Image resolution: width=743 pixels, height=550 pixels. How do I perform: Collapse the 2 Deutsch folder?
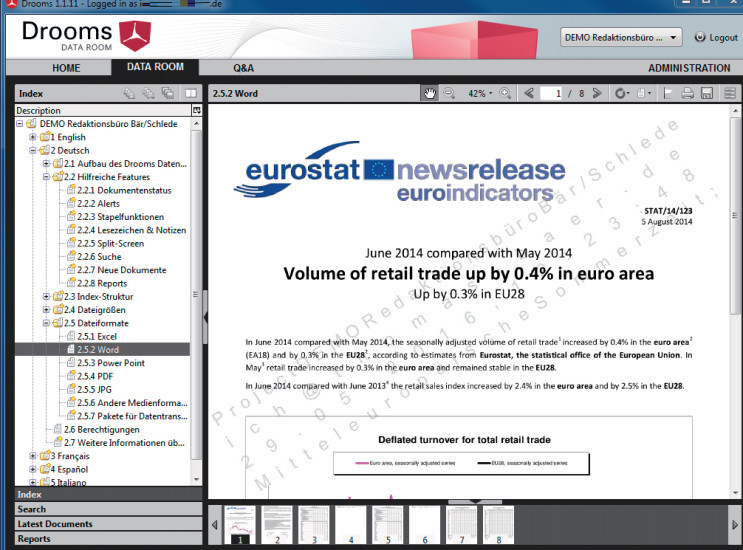coord(33,150)
